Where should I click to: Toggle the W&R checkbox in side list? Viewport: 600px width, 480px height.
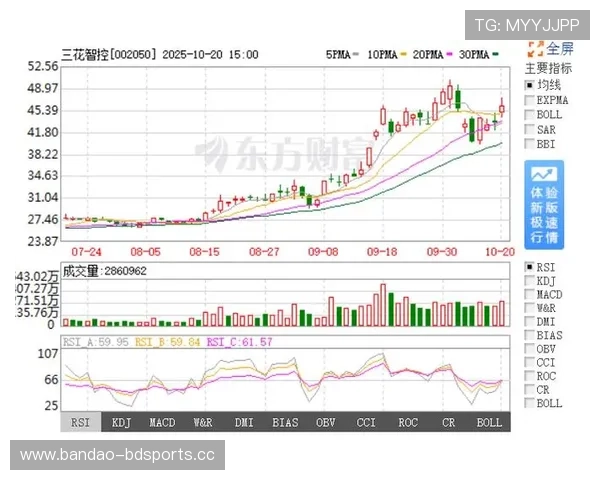coord(529,308)
